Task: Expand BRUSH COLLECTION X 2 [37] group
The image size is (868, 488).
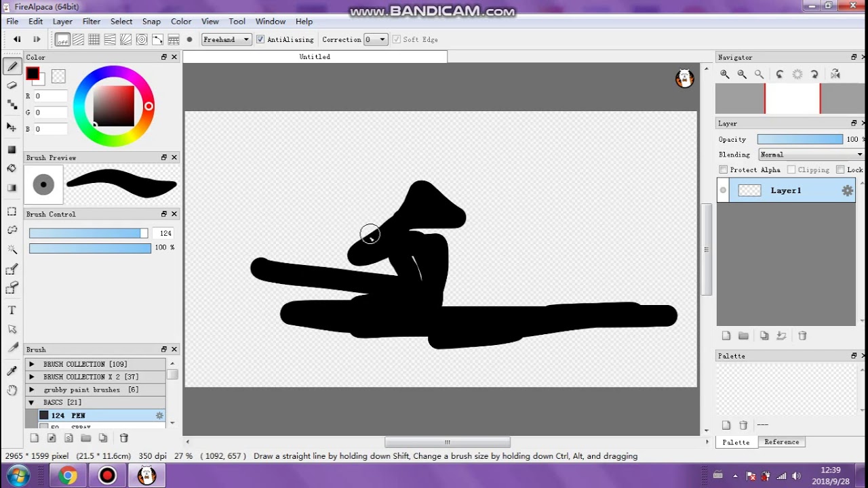Action: click(31, 377)
